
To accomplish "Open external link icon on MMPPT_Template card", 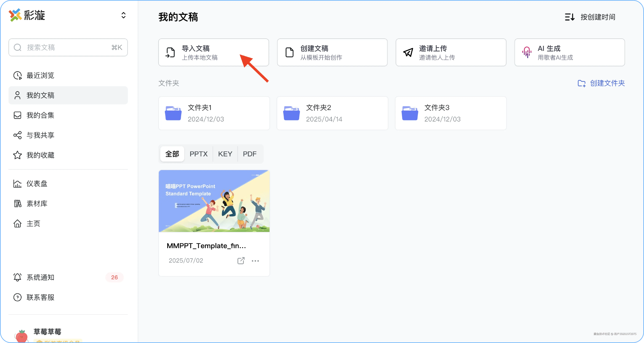I will coord(241,261).
